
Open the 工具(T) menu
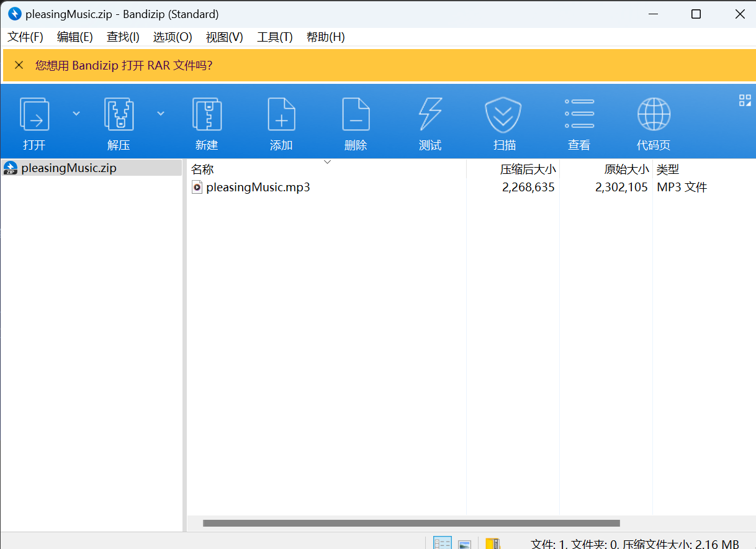[275, 37]
